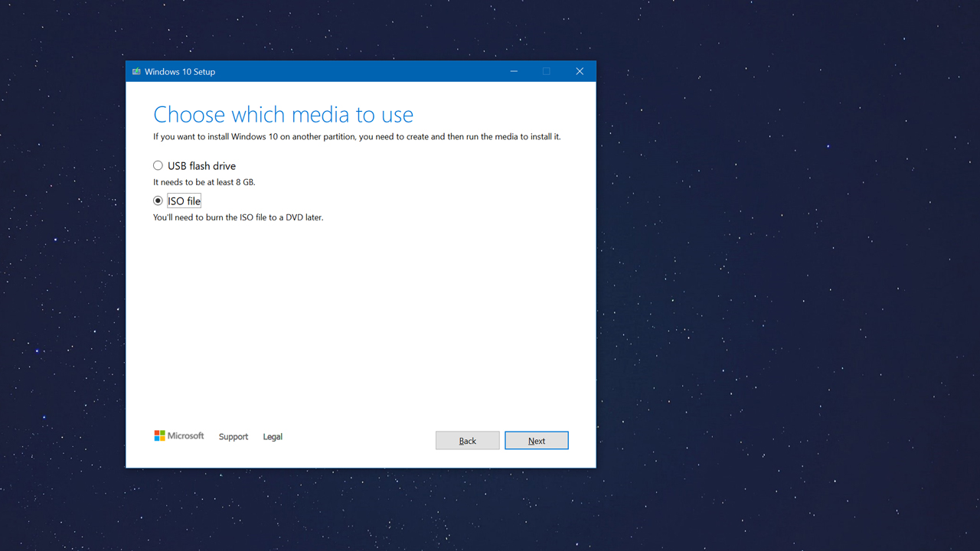Viewport: 980px width, 551px height.
Task: Click the Microsoft four-color logo
Action: tap(159, 435)
